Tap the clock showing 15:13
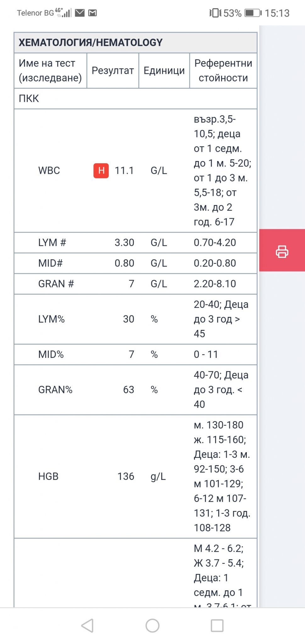 click(x=277, y=13)
